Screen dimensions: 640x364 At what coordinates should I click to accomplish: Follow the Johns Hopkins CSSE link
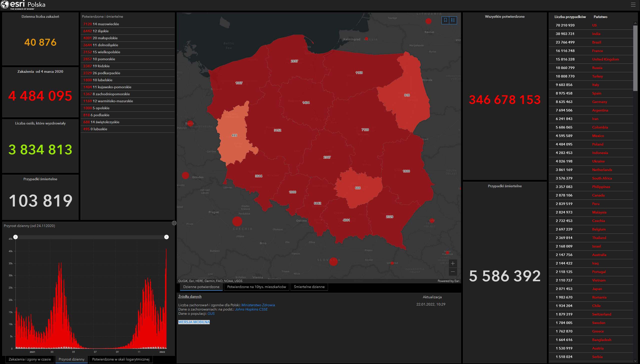click(251, 309)
